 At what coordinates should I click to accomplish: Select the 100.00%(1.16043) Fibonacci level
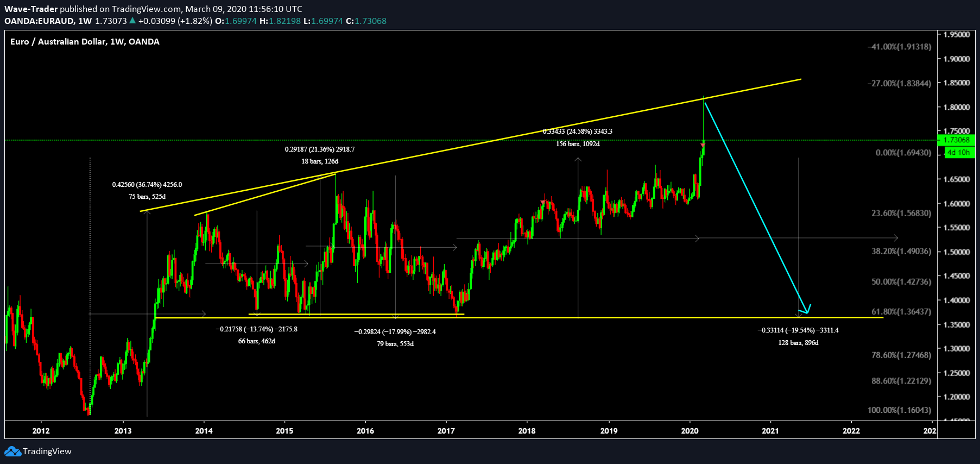(x=899, y=410)
